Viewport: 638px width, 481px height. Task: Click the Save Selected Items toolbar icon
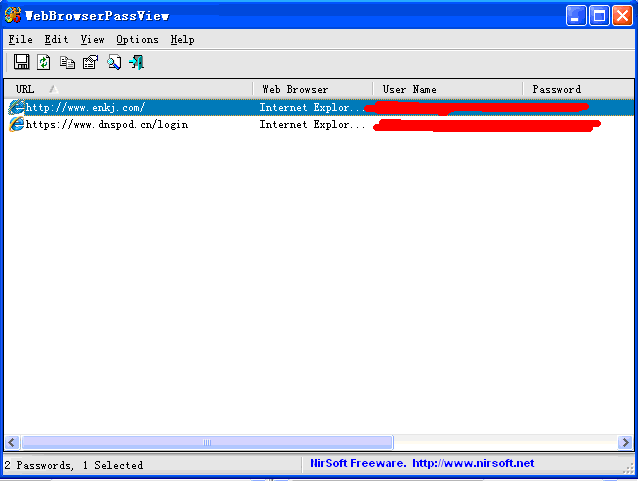pyautogui.click(x=21, y=62)
